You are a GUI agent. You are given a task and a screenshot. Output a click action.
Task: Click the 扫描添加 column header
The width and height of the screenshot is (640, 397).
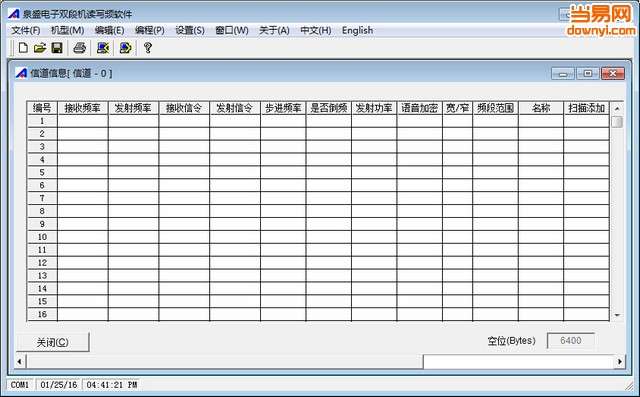[x=587, y=108]
